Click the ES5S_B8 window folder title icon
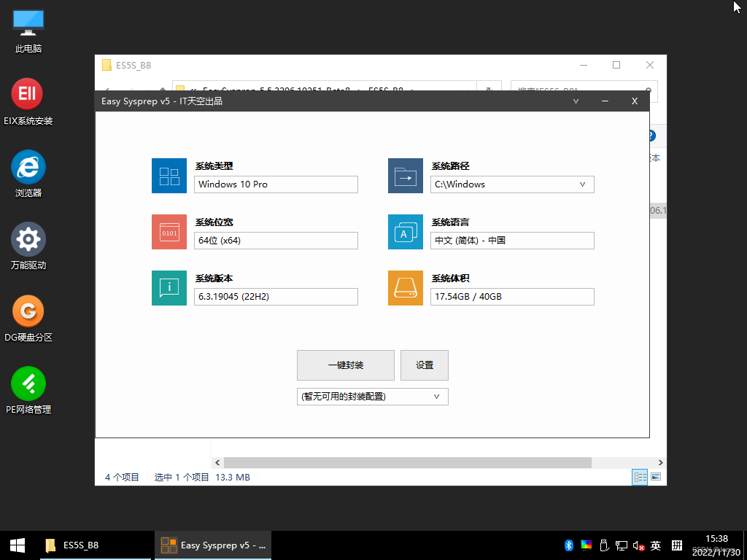 (x=107, y=65)
